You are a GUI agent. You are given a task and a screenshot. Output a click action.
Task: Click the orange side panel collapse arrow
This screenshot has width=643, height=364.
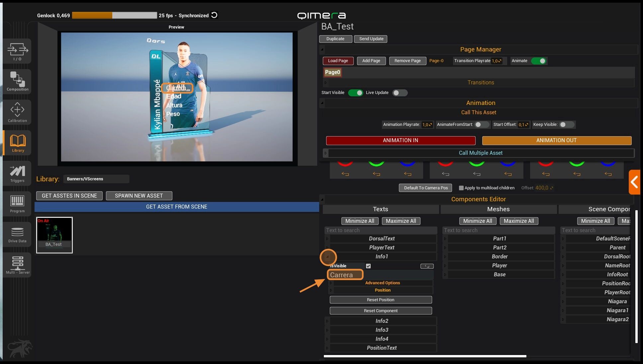point(634,182)
